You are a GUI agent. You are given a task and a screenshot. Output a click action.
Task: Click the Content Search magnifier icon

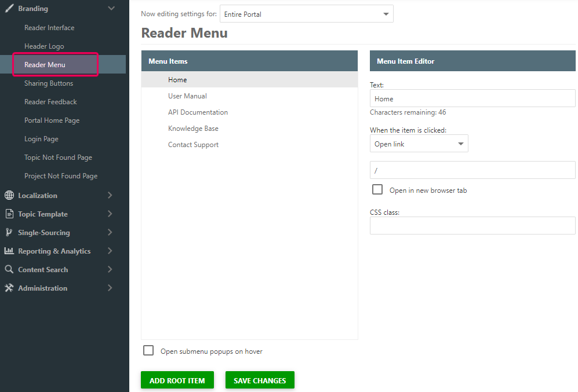click(9, 269)
